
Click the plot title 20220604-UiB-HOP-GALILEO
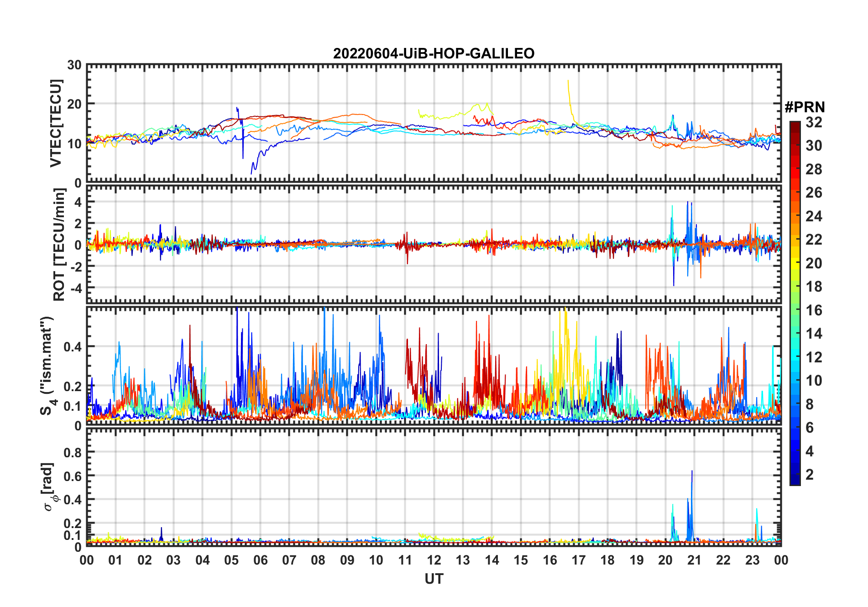point(434,54)
